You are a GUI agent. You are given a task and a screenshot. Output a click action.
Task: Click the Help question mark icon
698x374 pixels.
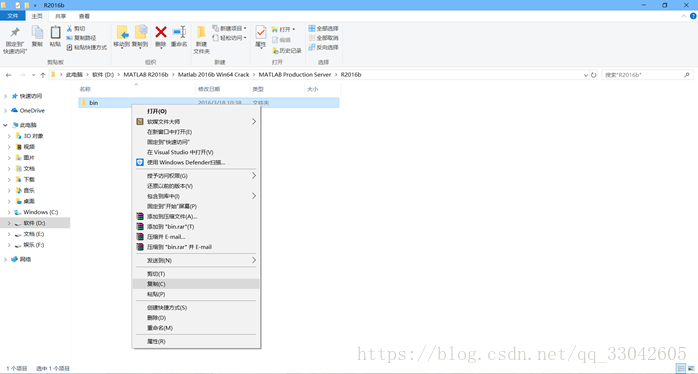[x=693, y=16]
